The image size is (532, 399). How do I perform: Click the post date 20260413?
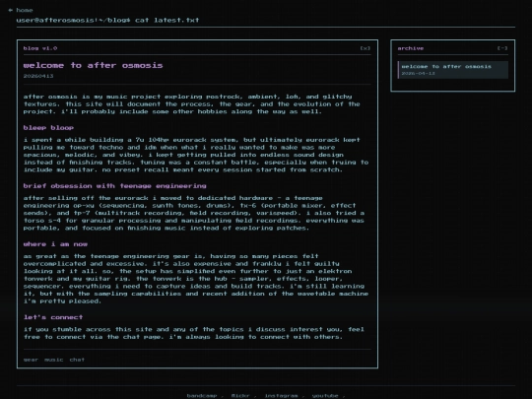click(38, 76)
